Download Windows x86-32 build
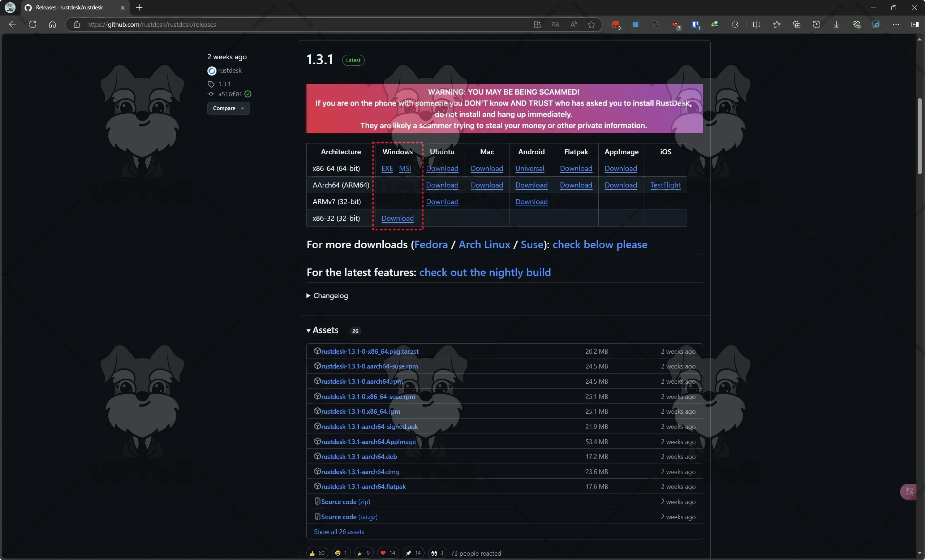Image resolution: width=925 pixels, height=560 pixels. coord(397,218)
